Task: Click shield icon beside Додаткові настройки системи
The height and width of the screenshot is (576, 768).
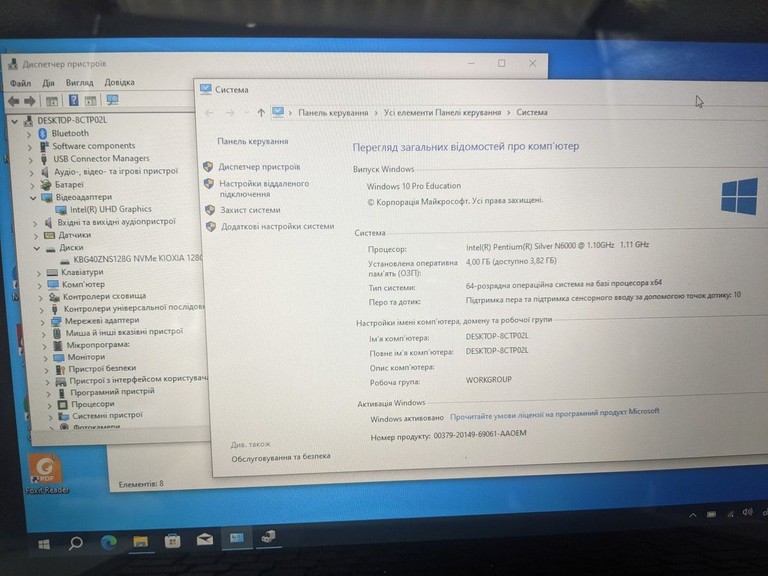Action: (x=211, y=226)
